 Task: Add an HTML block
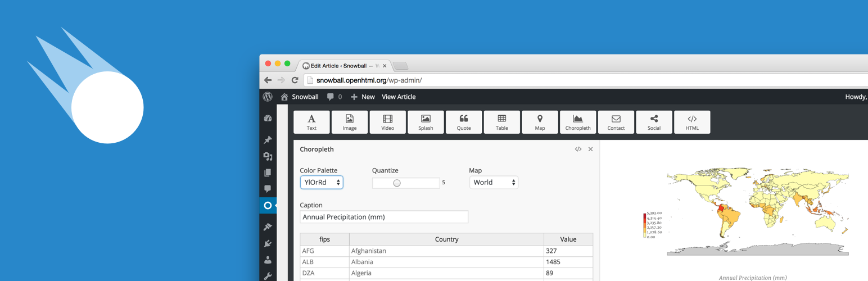click(692, 122)
